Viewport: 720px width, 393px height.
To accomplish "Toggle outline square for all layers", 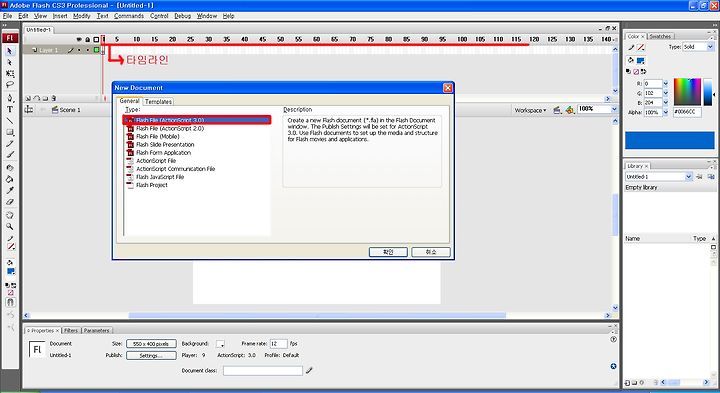I will (96, 39).
